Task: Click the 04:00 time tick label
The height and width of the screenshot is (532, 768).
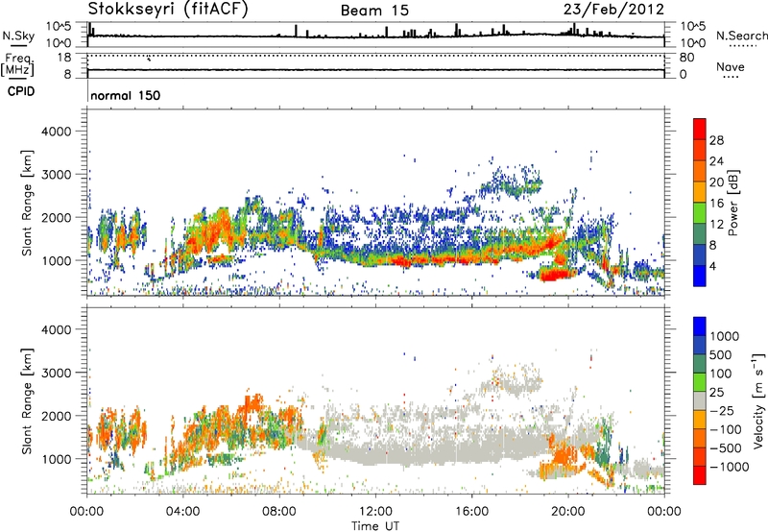Action: pyautogui.click(x=183, y=512)
